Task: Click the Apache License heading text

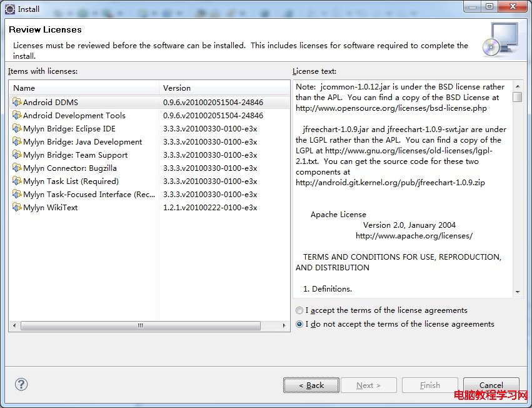Action: [x=338, y=215]
